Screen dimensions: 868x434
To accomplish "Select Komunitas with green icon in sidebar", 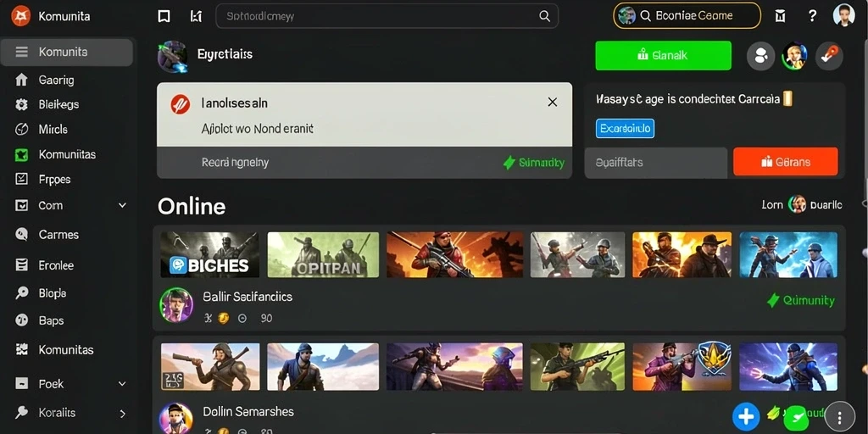I will pyautogui.click(x=67, y=154).
